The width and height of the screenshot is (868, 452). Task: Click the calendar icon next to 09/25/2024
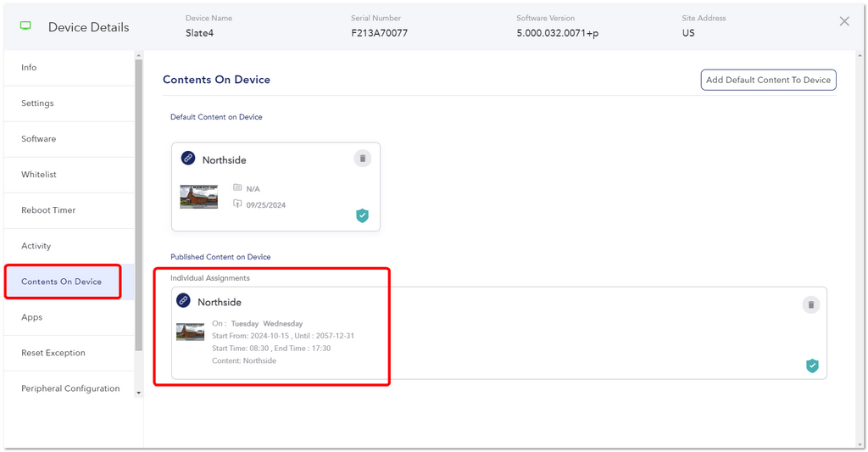click(x=237, y=204)
